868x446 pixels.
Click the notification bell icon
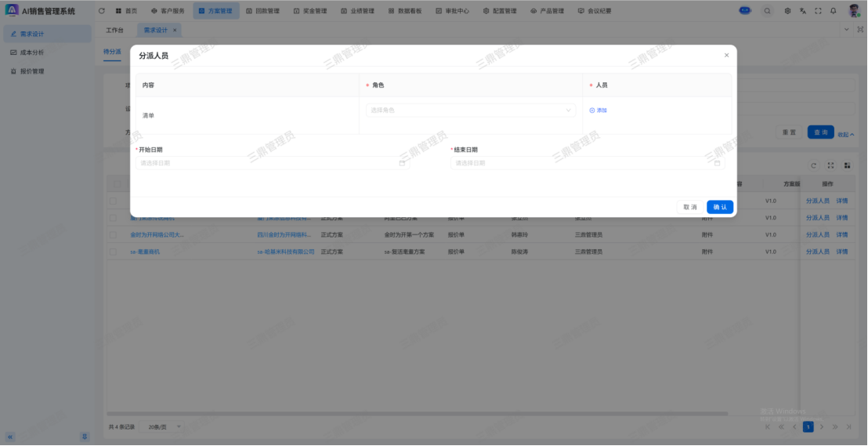[833, 11]
